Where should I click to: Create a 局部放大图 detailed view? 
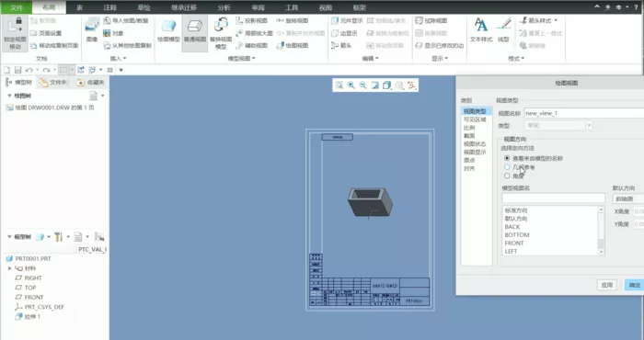(x=254, y=33)
